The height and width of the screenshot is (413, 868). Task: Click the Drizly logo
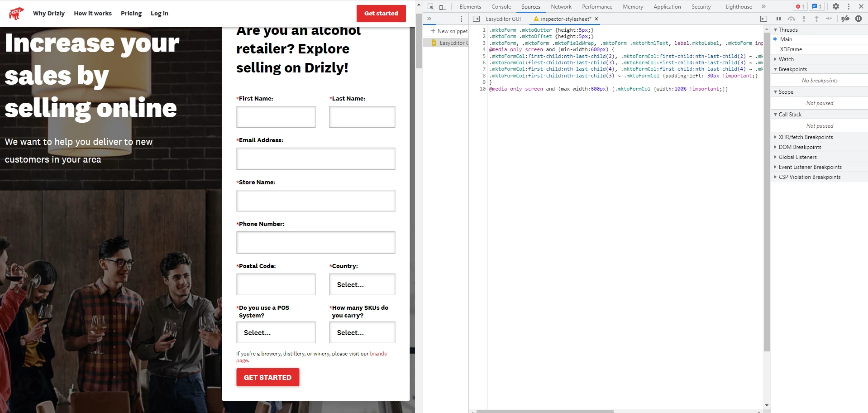[16, 13]
